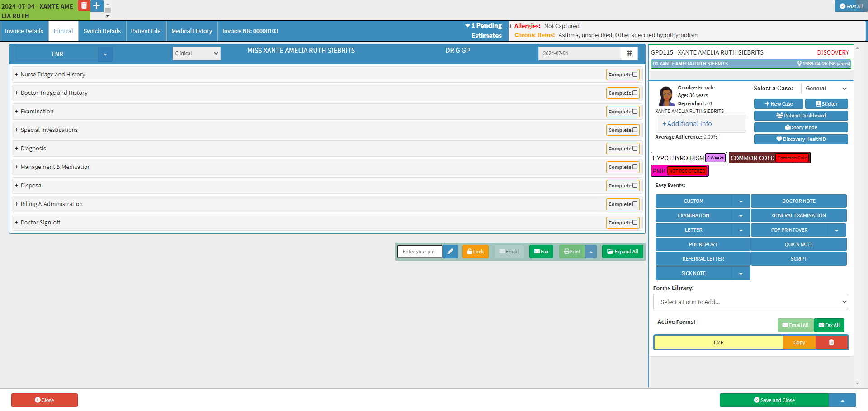Viewport: 868px width, 411px height.
Task: Click Fax All active forms
Action: pos(829,325)
